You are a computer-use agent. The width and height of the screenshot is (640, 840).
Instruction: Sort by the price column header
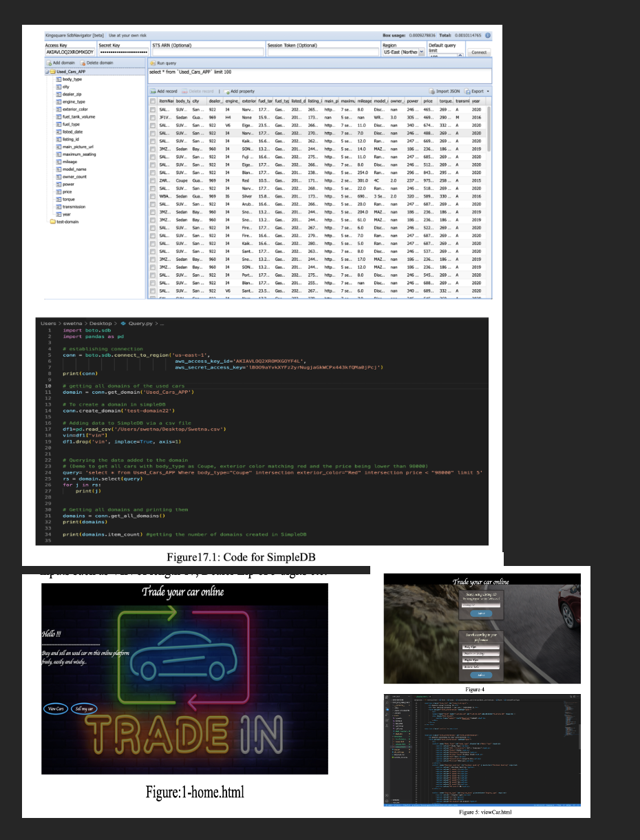coord(428,101)
